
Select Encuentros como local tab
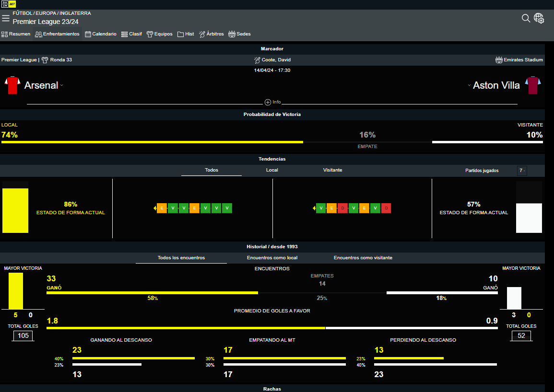[x=272, y=258]
